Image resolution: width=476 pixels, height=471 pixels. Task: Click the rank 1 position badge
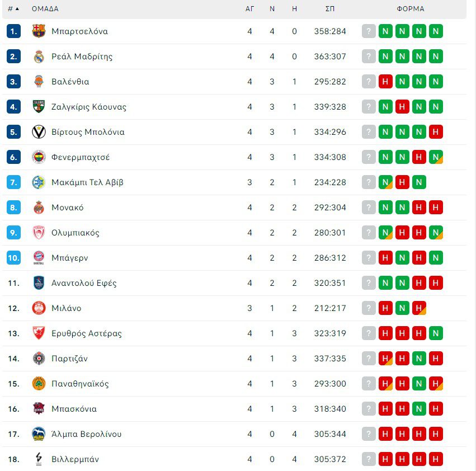click(14, 31)
